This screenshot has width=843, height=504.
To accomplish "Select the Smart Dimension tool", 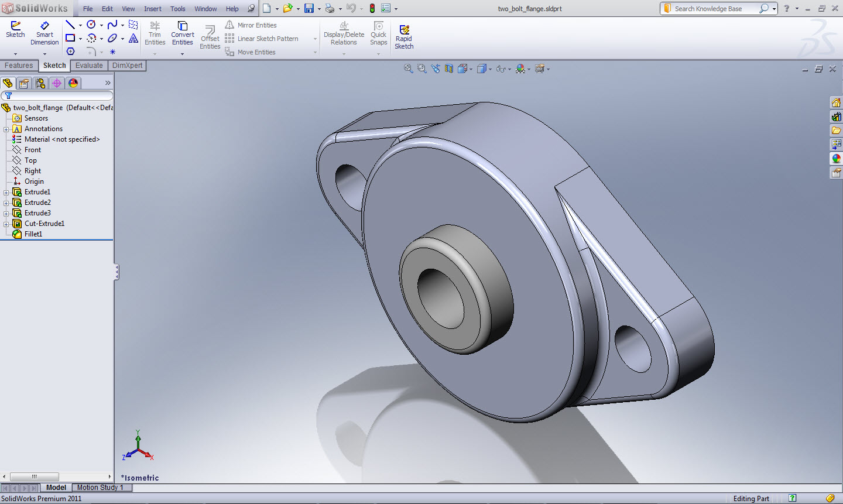I will point(44,33).
